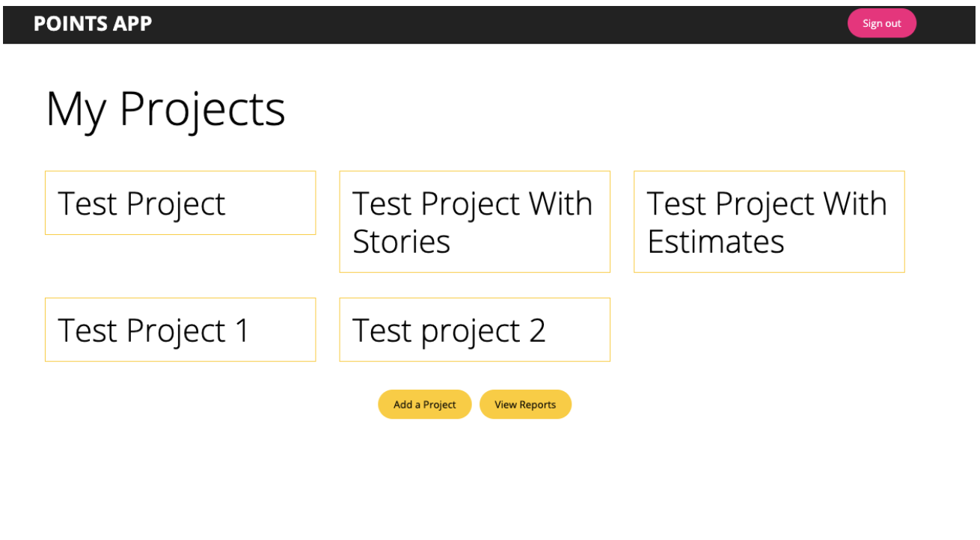Click the word APP in the header logo
Screen dimensions: 980x540
click(132, 24)
